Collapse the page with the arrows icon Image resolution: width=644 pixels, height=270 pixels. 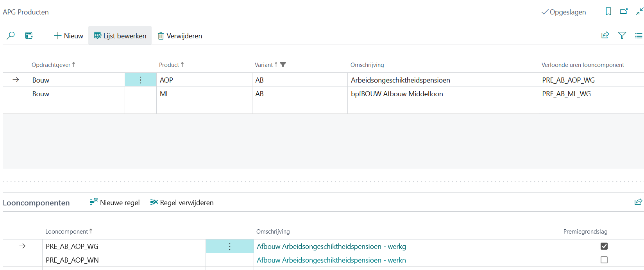[639, 12]
